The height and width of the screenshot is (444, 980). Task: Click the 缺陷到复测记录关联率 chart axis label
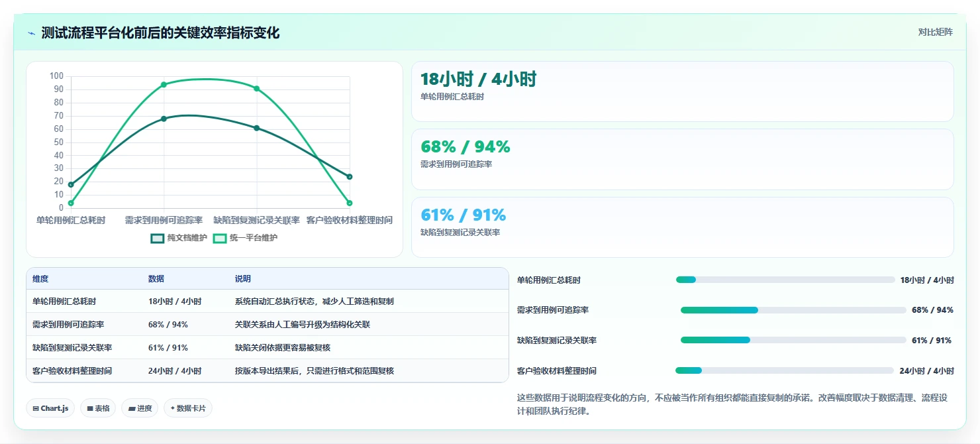tap(256, 220)
